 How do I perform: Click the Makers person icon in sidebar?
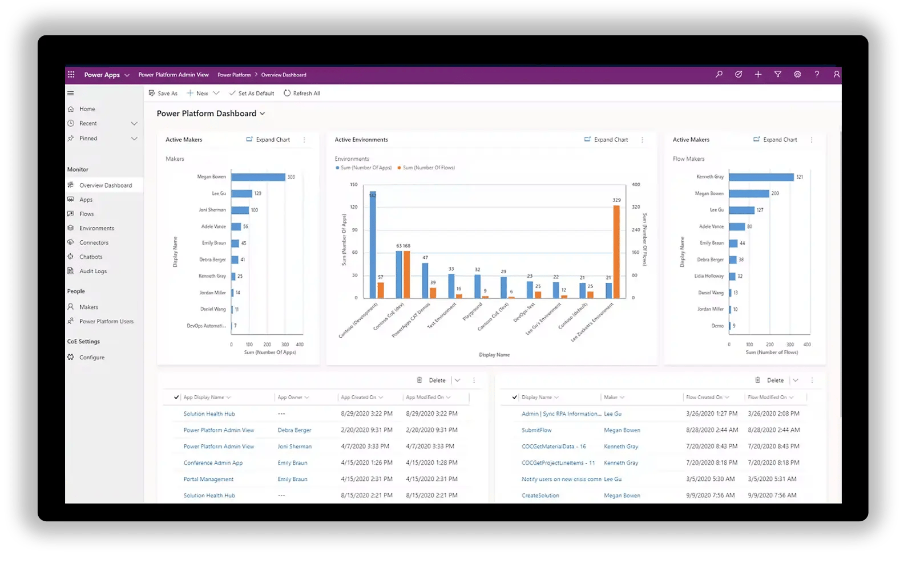click(71, 307)
